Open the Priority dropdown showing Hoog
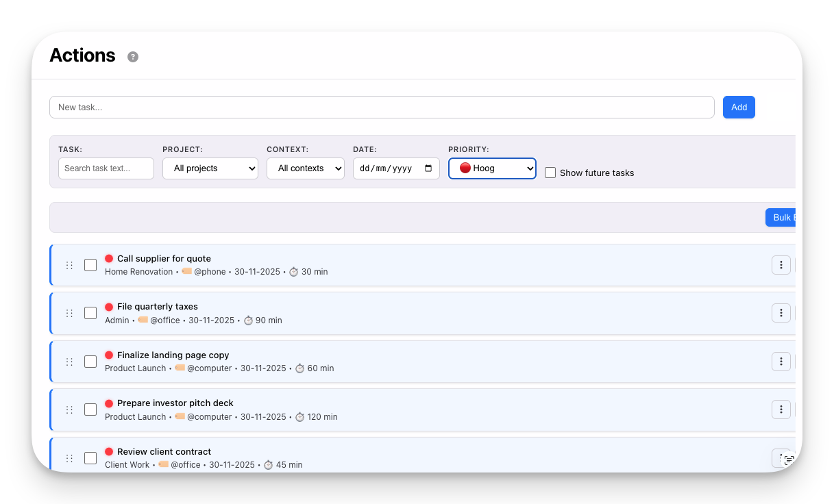 (492, 168)
